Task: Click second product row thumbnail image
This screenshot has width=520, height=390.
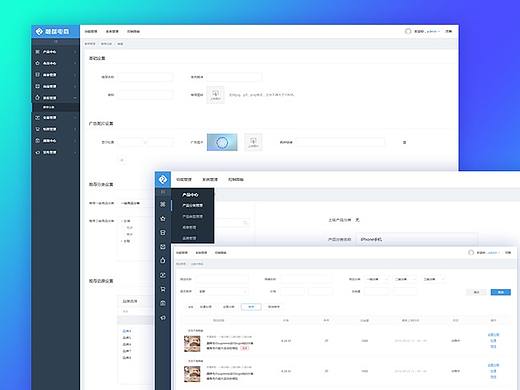Action: coord(192,374)
